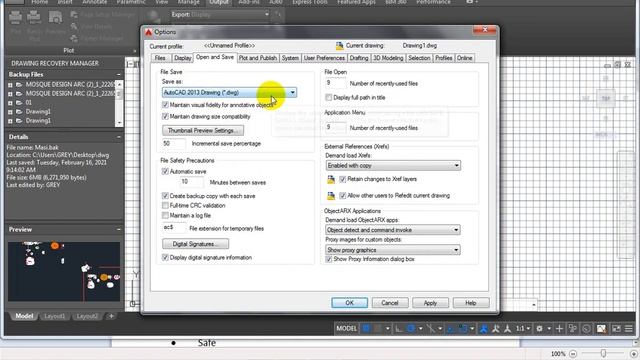
Task: Toggle Create backup copy with each save
Action: tap(165, 196)
